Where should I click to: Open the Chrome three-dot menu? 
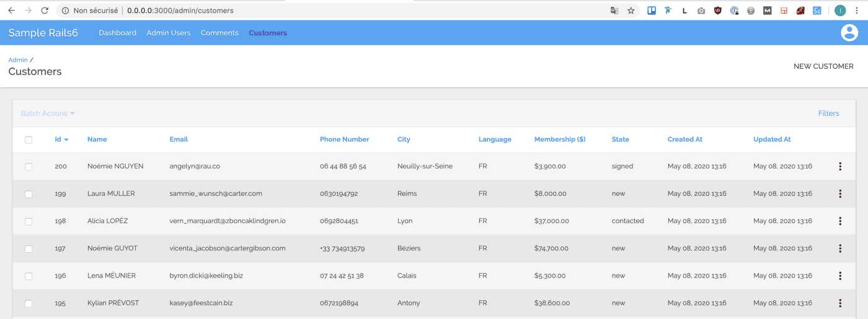(857, 11)
